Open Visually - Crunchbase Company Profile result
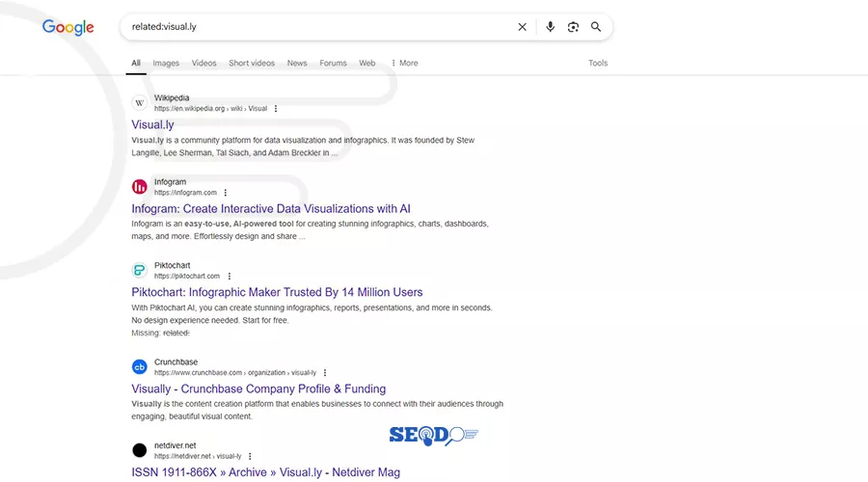 [x=258, y=389]
